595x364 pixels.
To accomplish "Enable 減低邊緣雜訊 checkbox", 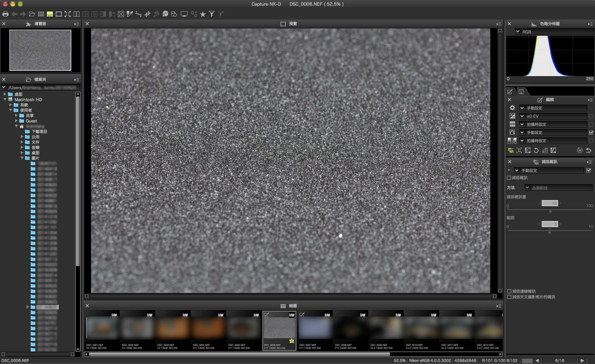I will click(x=509, y=291).
